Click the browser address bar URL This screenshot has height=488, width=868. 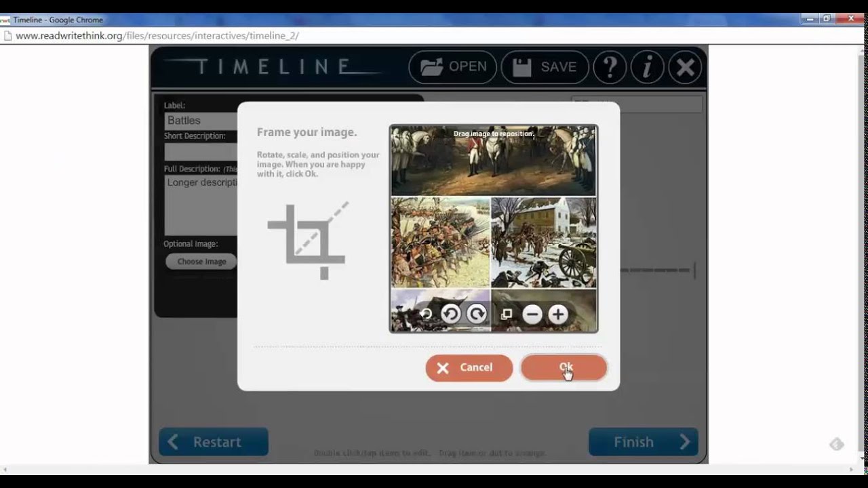click(x=157, y=36)
